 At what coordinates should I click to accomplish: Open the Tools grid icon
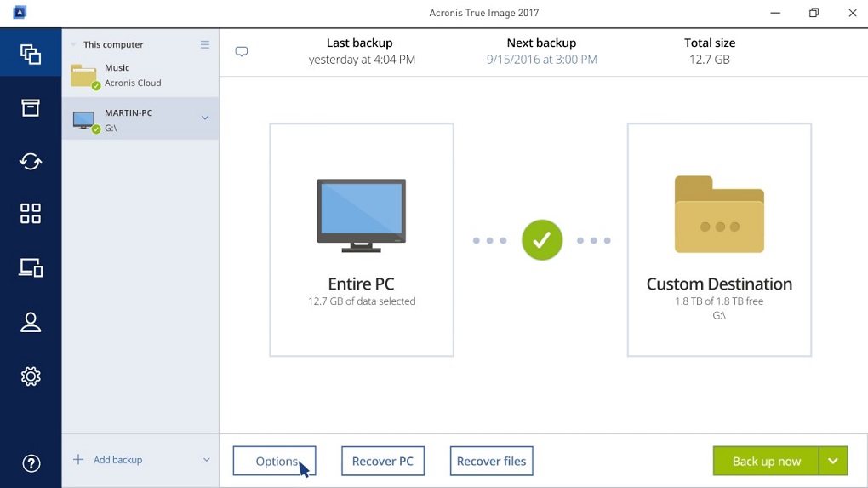(31, 213)
